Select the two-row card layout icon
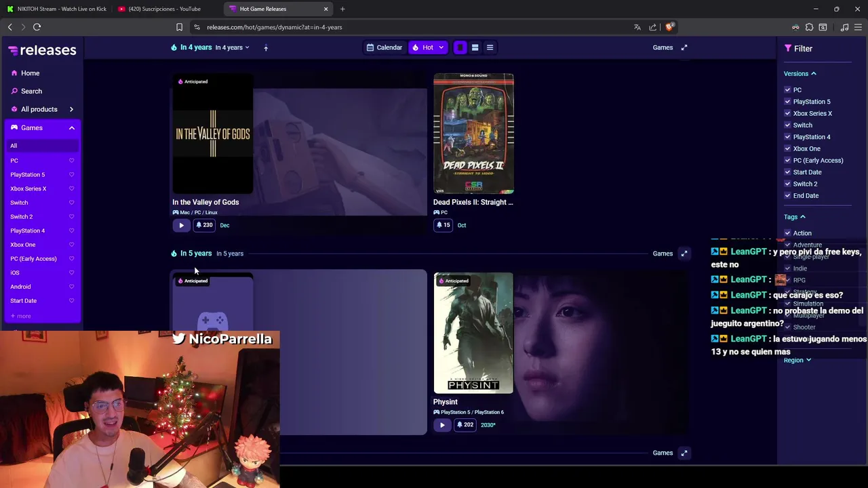This screenshot has width=868, height=488. [475, 47]
